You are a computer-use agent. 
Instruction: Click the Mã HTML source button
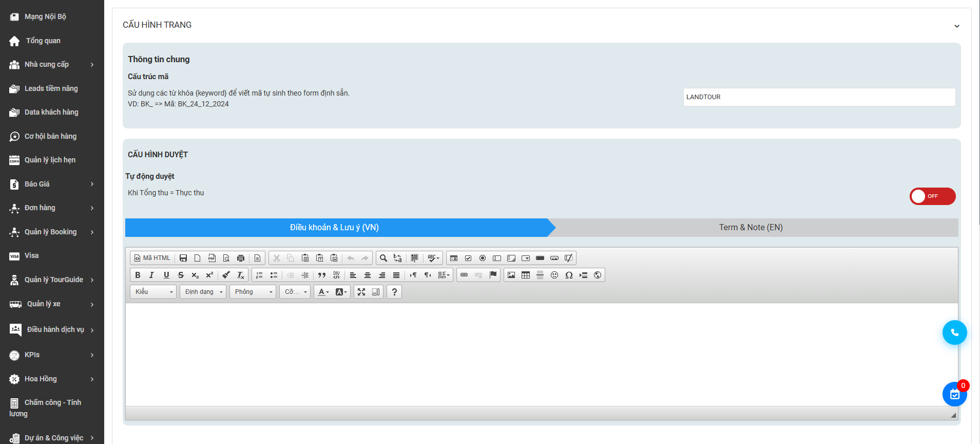click(x=152, y=258)
